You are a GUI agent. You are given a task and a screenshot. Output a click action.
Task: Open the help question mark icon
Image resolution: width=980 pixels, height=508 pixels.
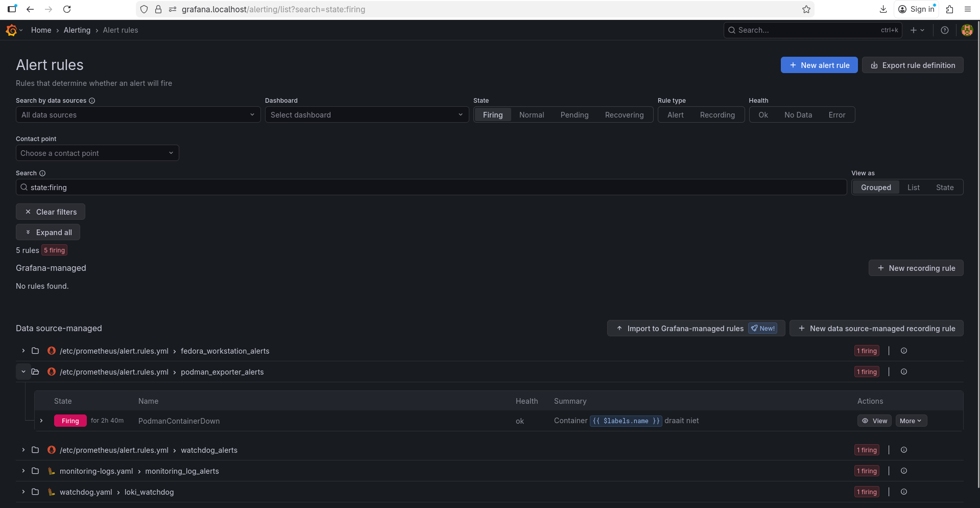pos(945,30)
